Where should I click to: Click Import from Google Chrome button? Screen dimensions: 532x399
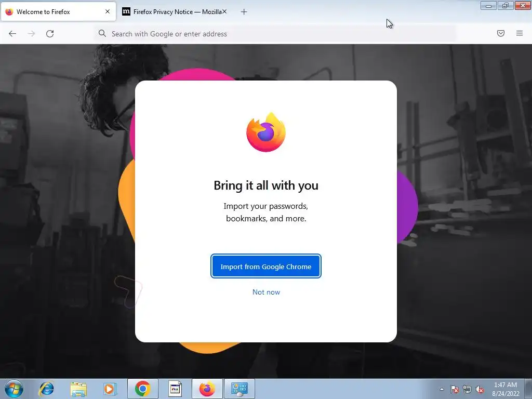pyautogui.click(x=265, y=267)
